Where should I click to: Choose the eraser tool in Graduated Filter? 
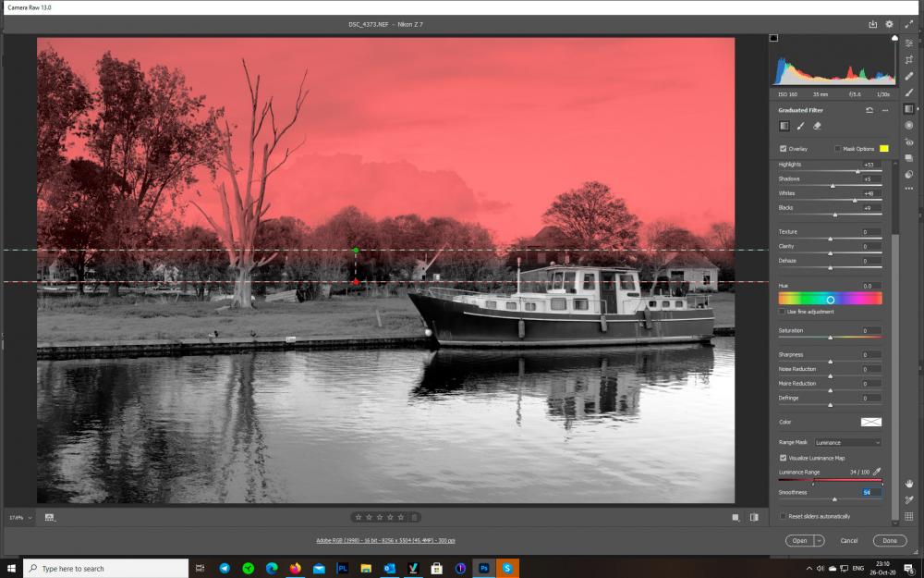tap(817, 126)
